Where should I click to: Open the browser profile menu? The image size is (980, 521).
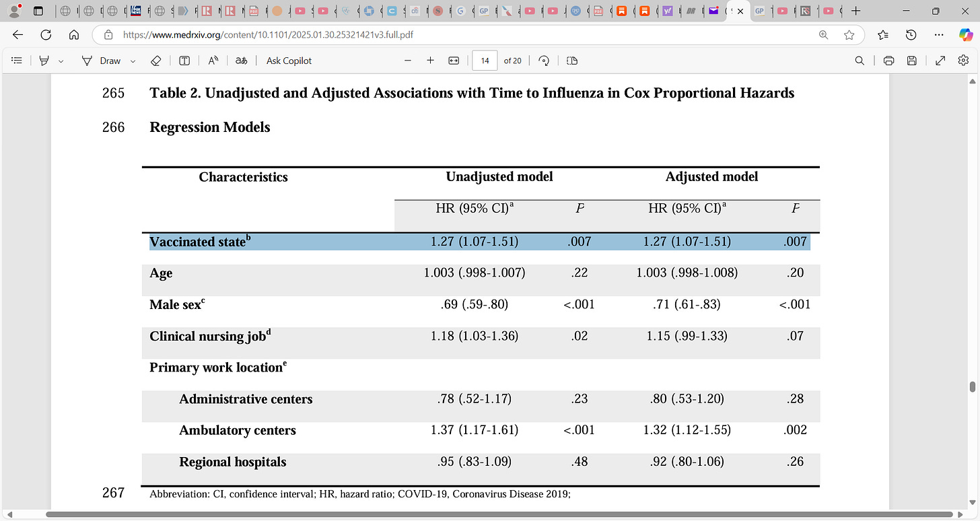click(x=13, y=11)
